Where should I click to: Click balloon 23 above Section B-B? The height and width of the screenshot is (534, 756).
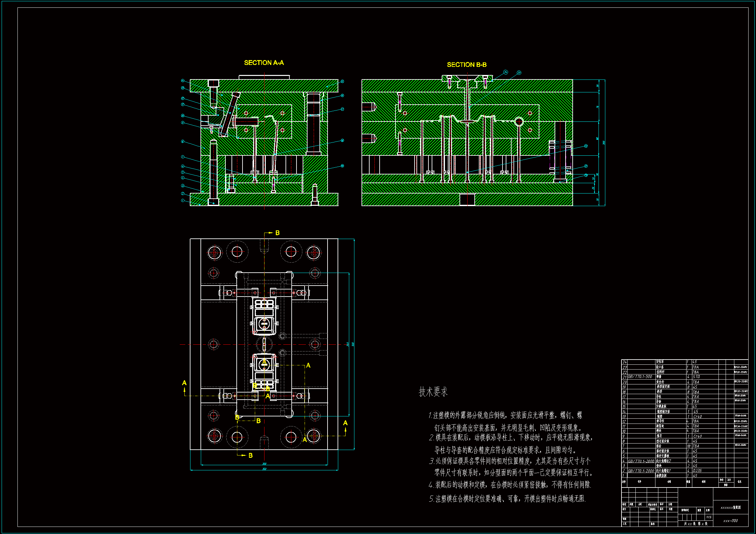[x=519, y=73]
